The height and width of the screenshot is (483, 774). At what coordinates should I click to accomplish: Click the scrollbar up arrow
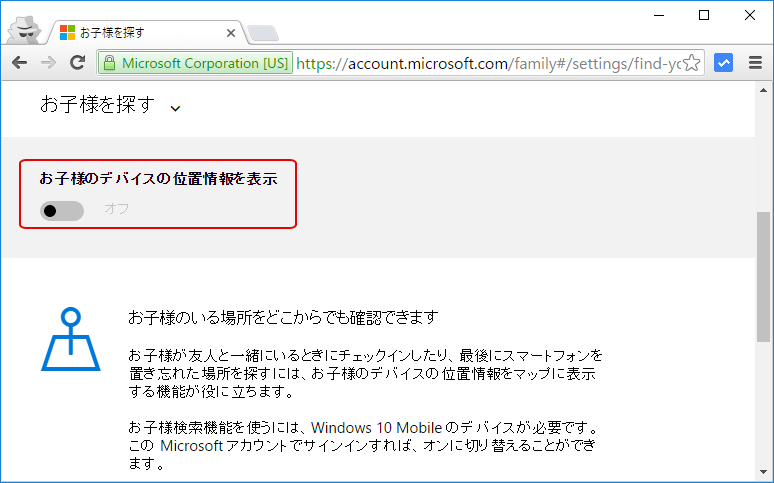click(x=763, y=90)
